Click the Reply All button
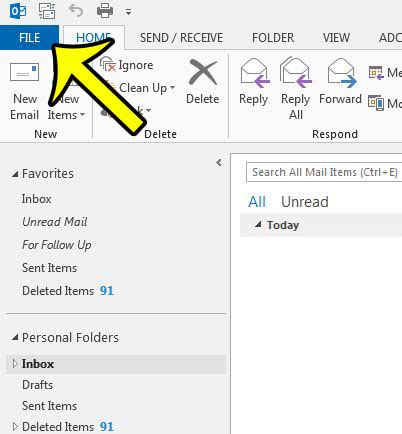The width and height of the screenshot is (402, 434). tap(296, 89)
